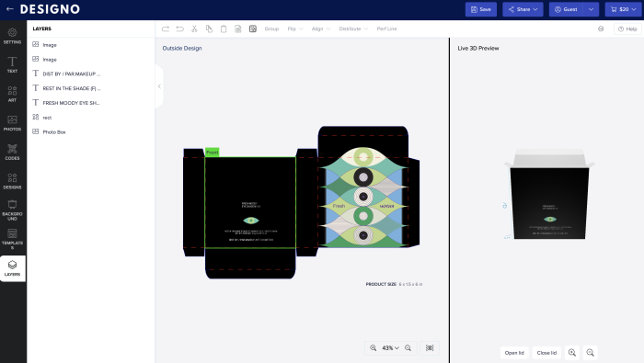
Task: Click the Guest account button
Action: pos(566,9)
